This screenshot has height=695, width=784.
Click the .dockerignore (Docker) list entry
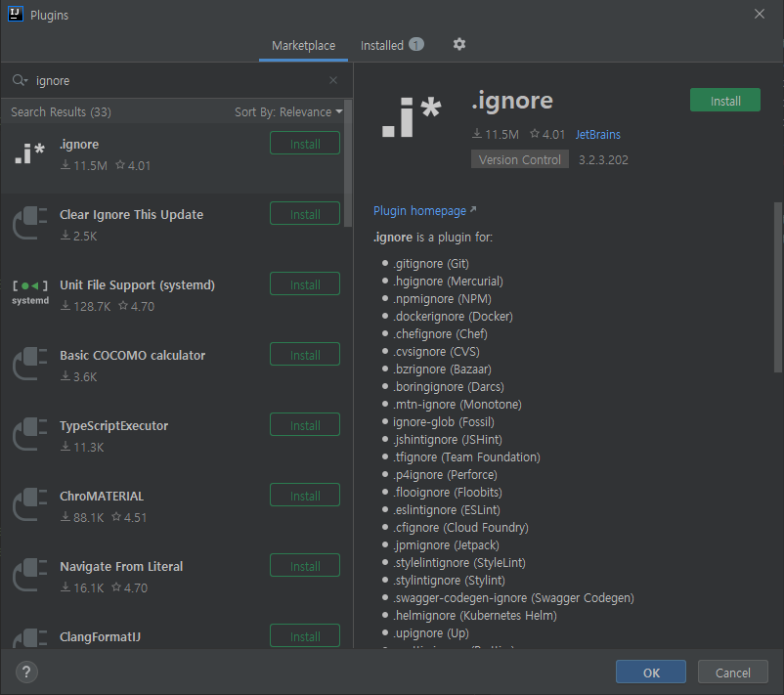tap(453, 317)
